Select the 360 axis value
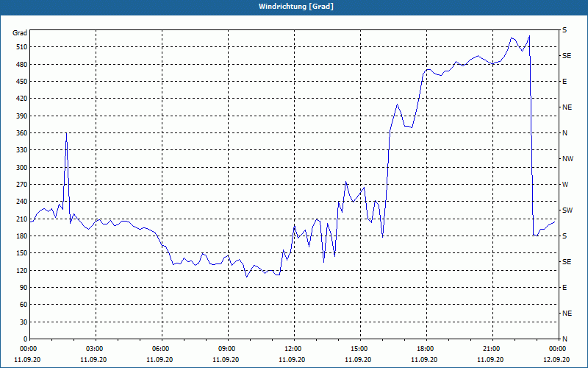Image resolution: width=588 pixels, height=368 pixels. (21, 133)
